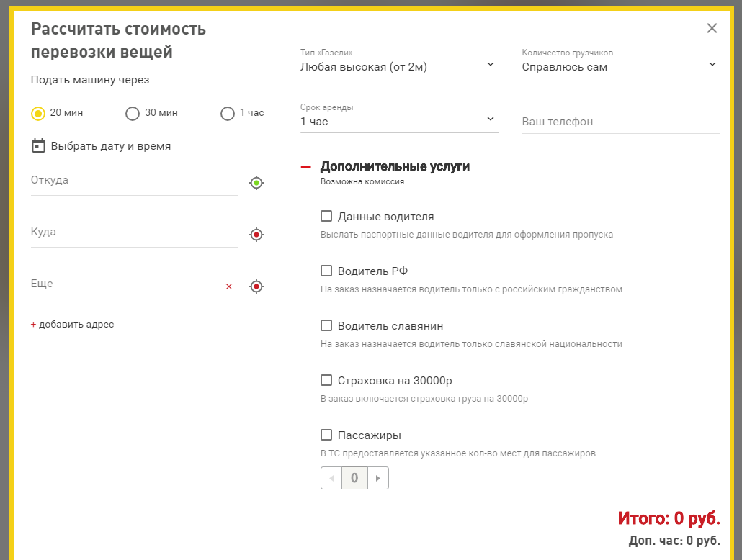Select the 20 мин radio option
This screenshot has height=560, width=742.
click(38, 113)
